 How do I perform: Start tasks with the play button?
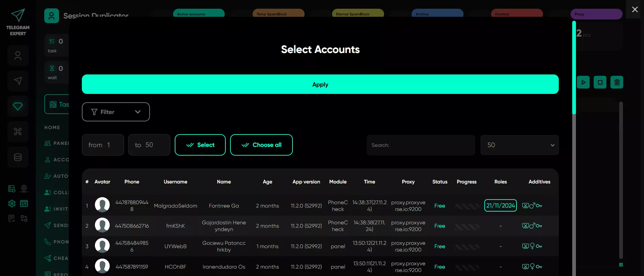coord(583,82)
